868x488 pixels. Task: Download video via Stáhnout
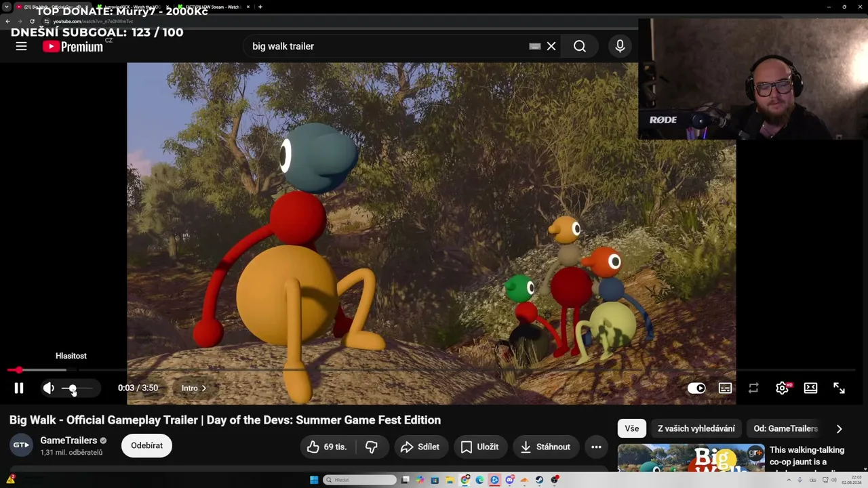[546, 447]
